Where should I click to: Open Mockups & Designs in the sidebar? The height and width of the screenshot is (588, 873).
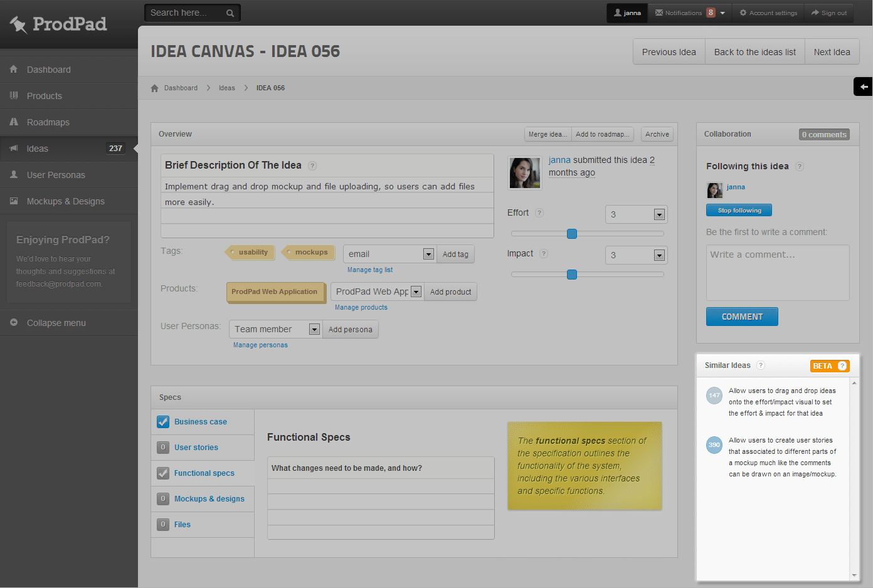(x=69, y=201)
